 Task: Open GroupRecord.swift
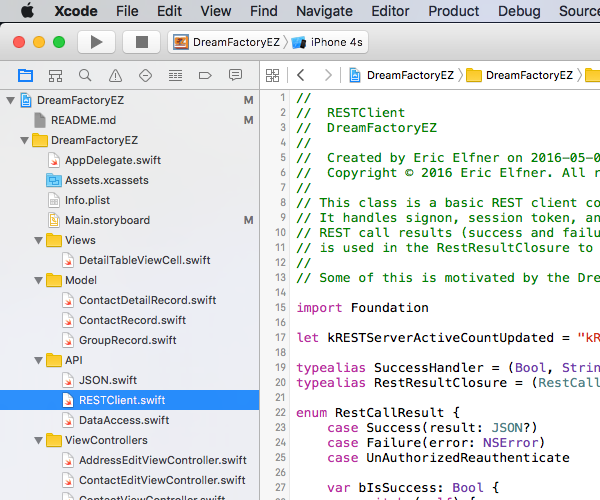(x=128, y=340)
